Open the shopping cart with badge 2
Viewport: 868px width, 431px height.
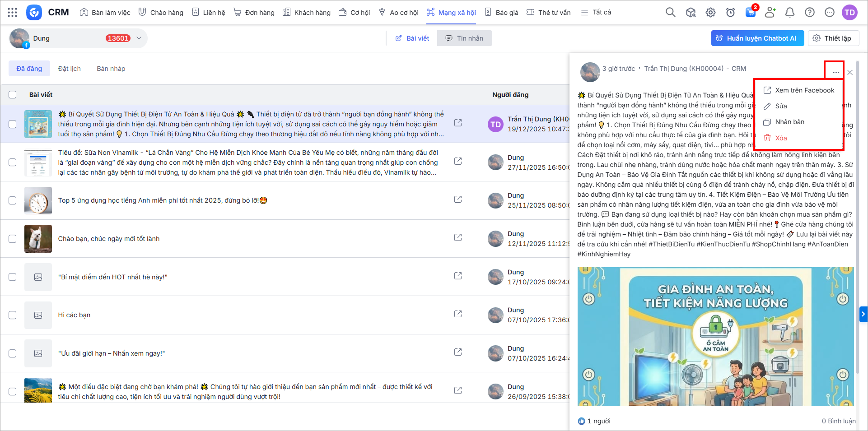pyautogui.click(x=750, y=12)
